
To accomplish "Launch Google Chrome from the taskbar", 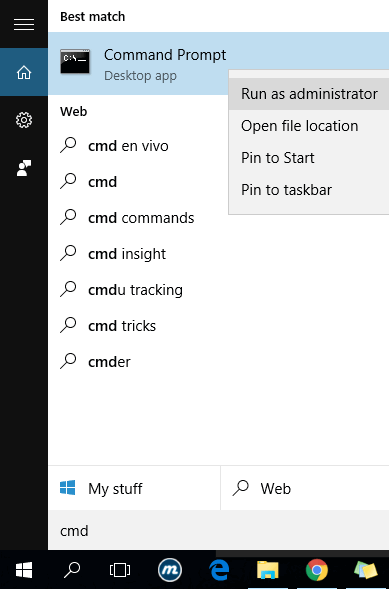I will tap(317, 570).
